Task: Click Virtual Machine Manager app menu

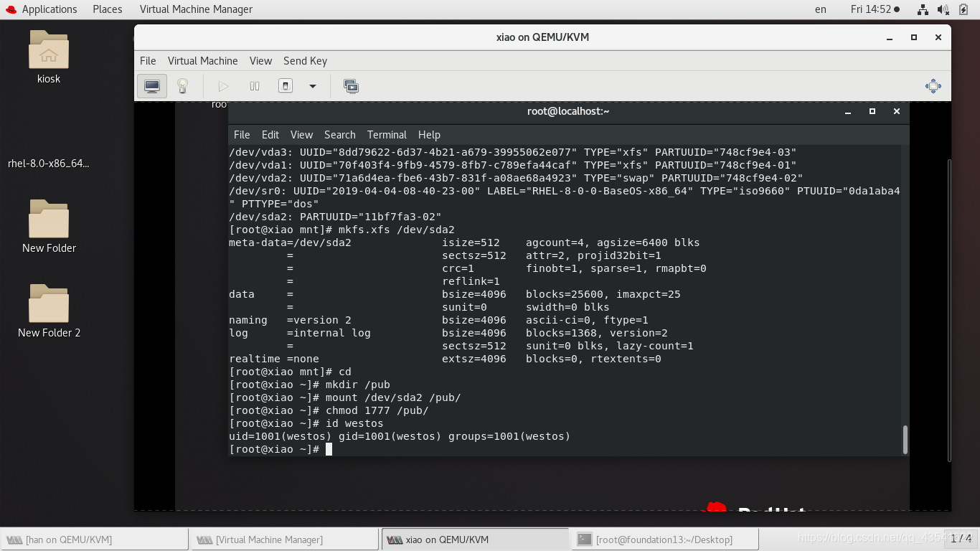Action: (196, 9)
